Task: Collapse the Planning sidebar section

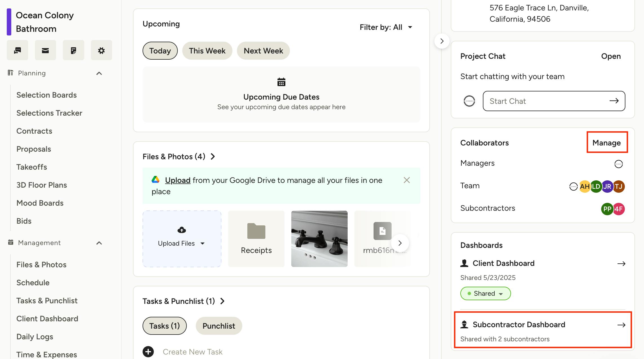Action: tap(99, 73)
